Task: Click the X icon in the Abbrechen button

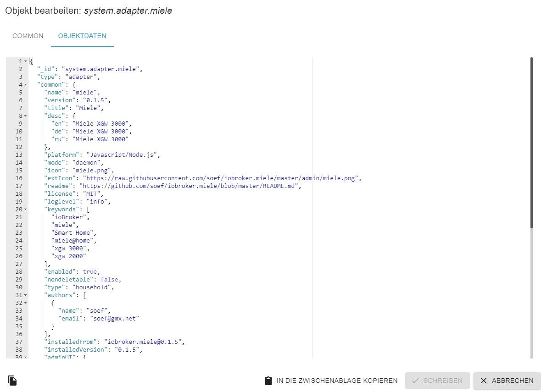Action: 483,381
